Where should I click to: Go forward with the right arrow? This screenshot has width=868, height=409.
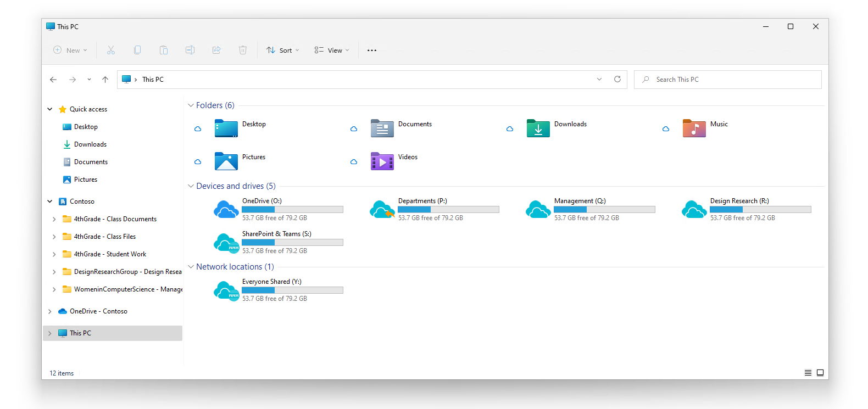(x=73, y=80)
